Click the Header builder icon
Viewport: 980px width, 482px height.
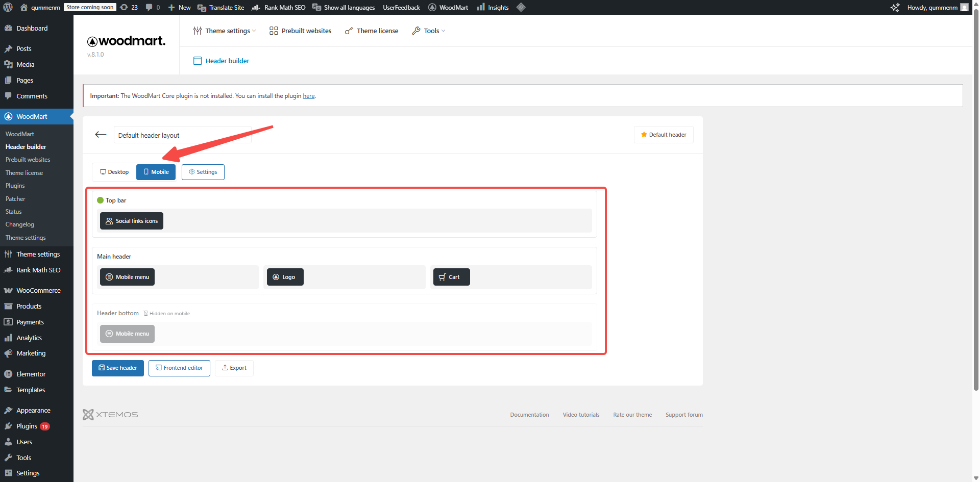coord(198,61)
